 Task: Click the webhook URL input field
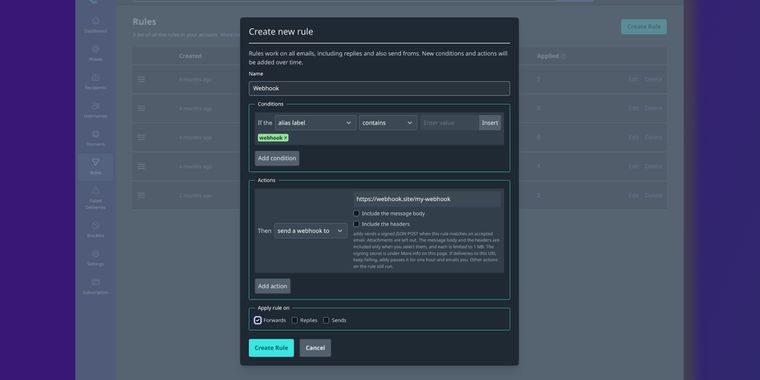tap(427, 199)
